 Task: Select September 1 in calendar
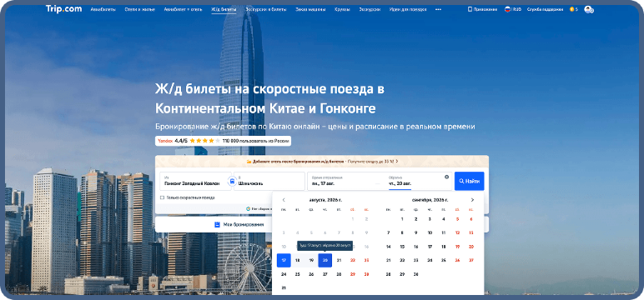pos(402,219)
